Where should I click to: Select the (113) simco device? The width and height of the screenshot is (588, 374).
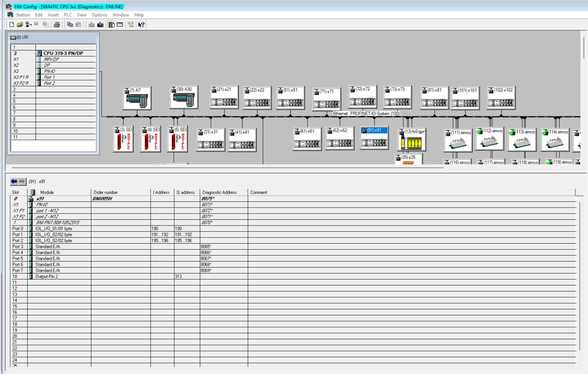(x=522, y=140)
